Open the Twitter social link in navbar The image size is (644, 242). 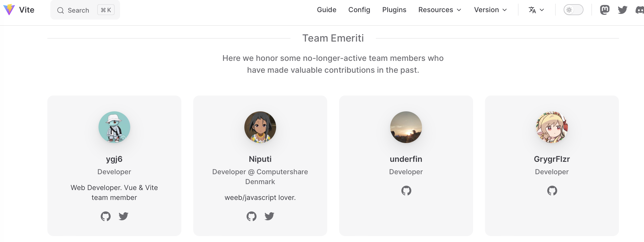622,10
